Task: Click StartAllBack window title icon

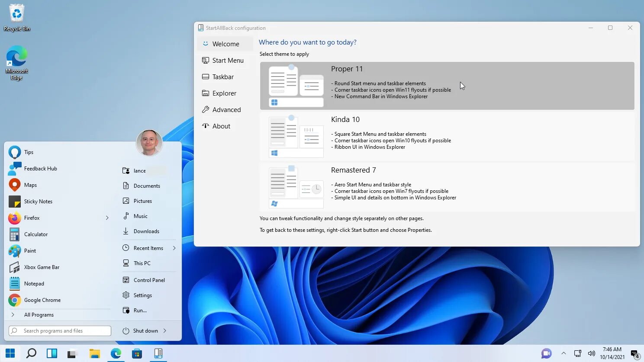Action: tap(201, 28)
